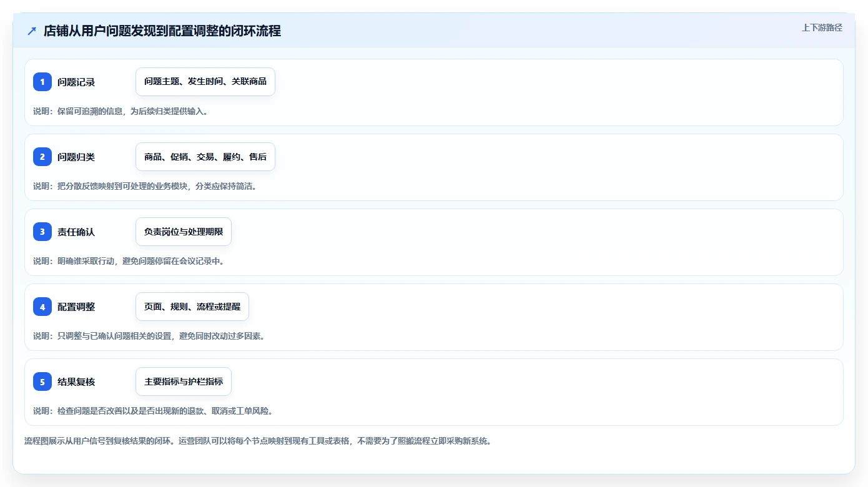Select the 主要指标与护栏指标 box
Image resolution: width=868 pixels, height=487 pixels.
[x=184, y=381]
